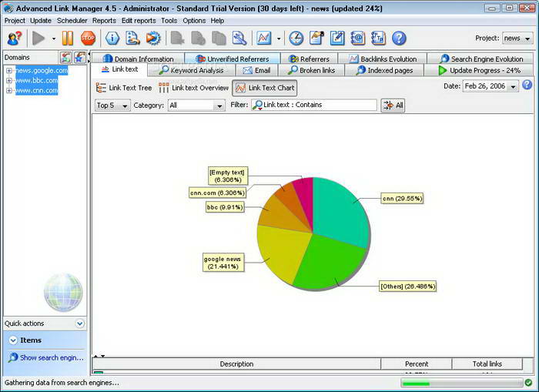The image size is (539, 392).
Task: Open the Help menu
Action: point(217,21)
